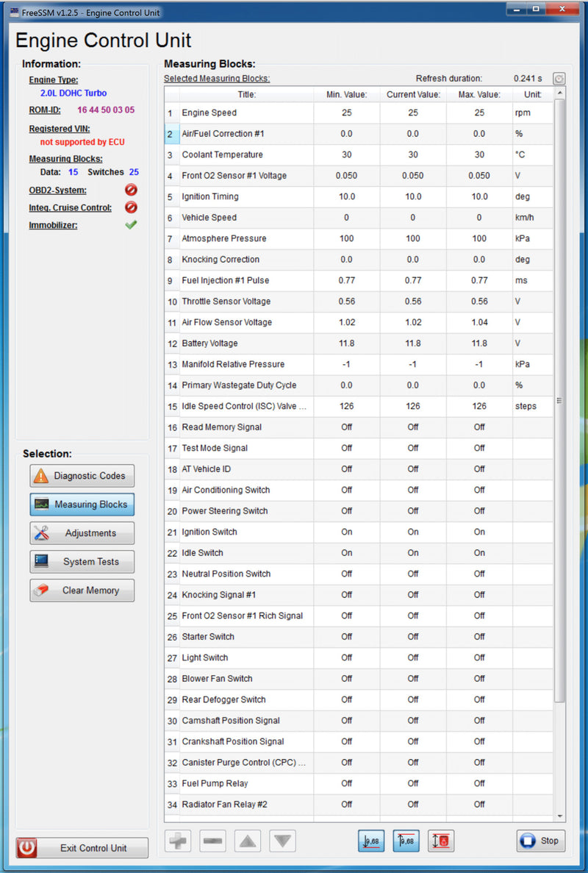Reset min/max values icon

(441, 841)
